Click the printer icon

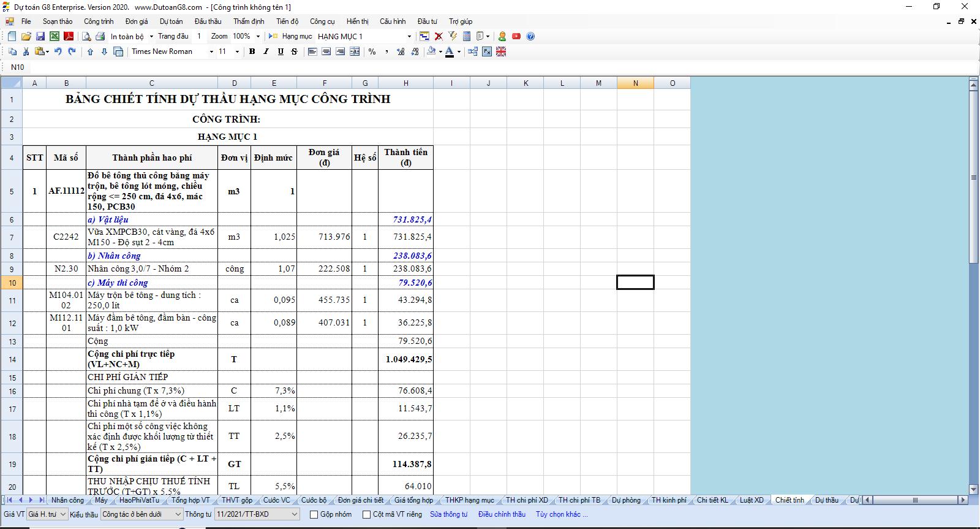click(100, 36)
